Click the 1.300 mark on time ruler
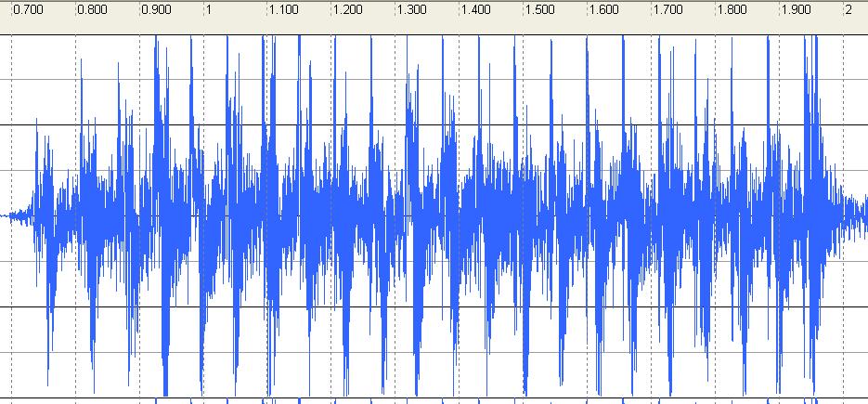 (412, 10)
